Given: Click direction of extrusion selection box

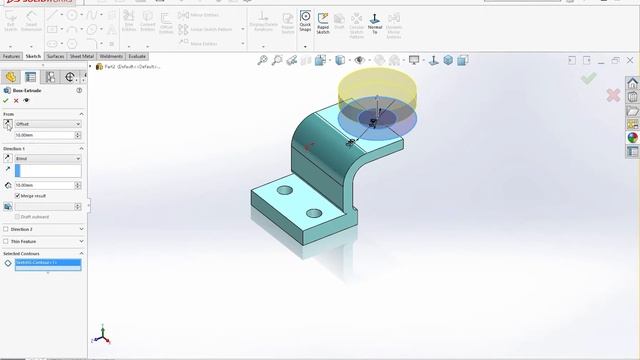Looking at the screenshot, I should pyautogui.click(x=48, y=171).
